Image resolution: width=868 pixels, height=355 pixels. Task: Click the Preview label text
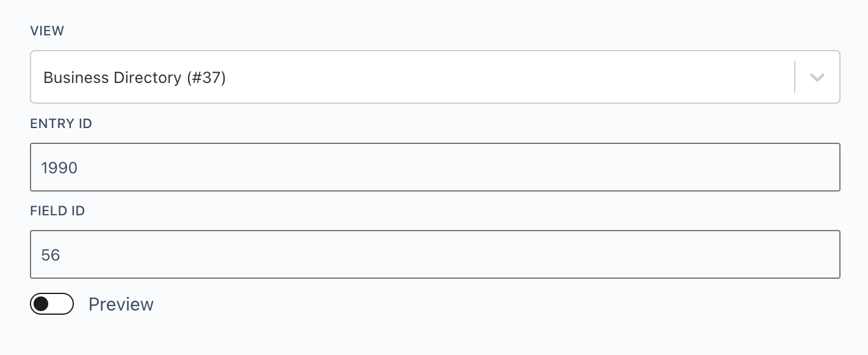(121, 304)
